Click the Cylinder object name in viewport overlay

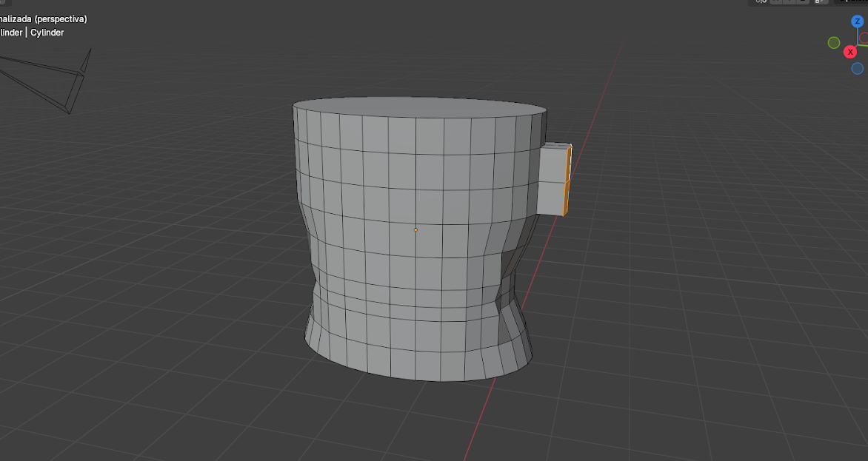47,33
